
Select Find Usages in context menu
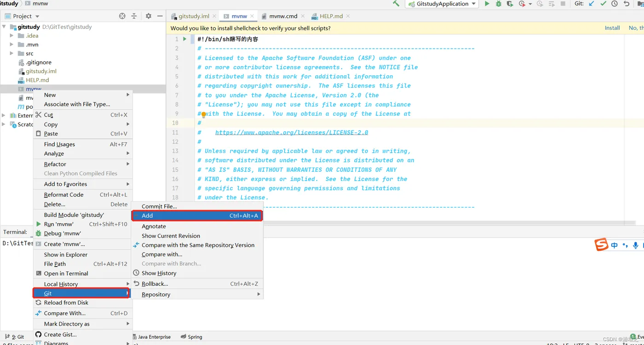point(83,144)
